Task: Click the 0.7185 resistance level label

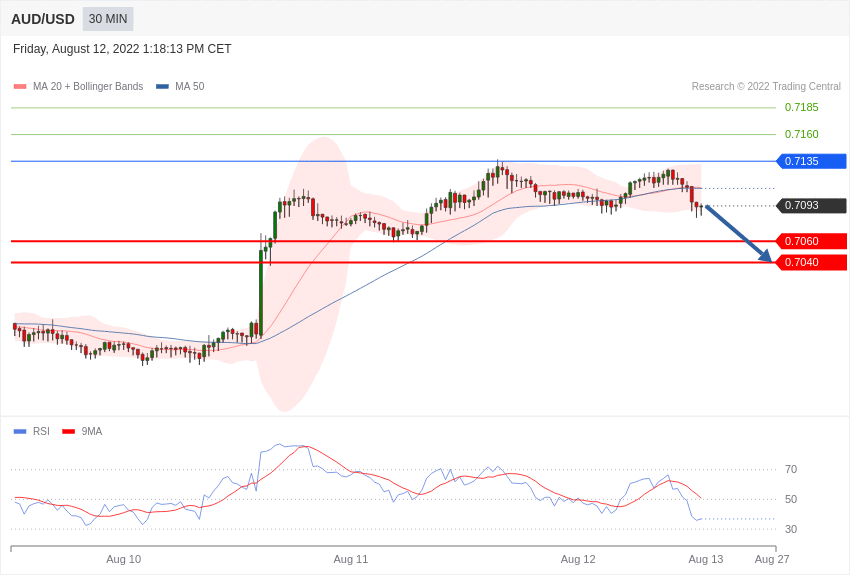Action: pyautogui.click(x=801, y=107)
